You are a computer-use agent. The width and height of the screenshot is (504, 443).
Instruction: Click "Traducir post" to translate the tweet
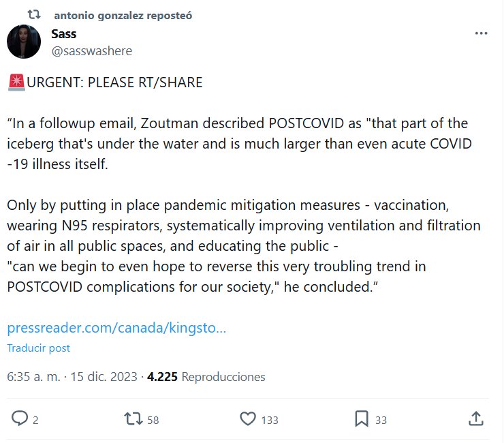(x=38, y=348)
